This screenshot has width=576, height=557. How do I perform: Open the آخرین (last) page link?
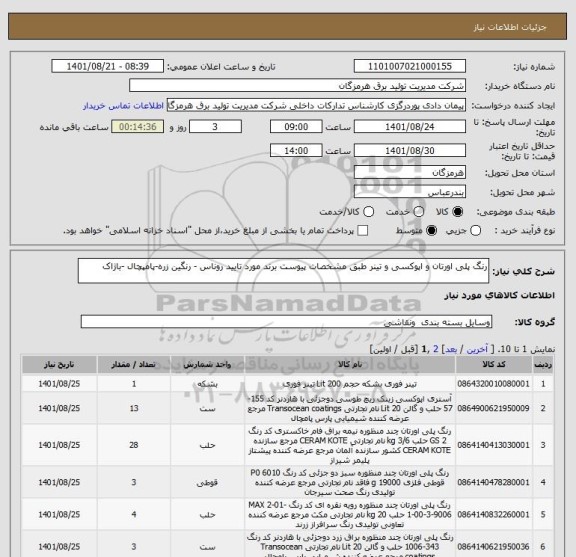[x=477, y=349]
